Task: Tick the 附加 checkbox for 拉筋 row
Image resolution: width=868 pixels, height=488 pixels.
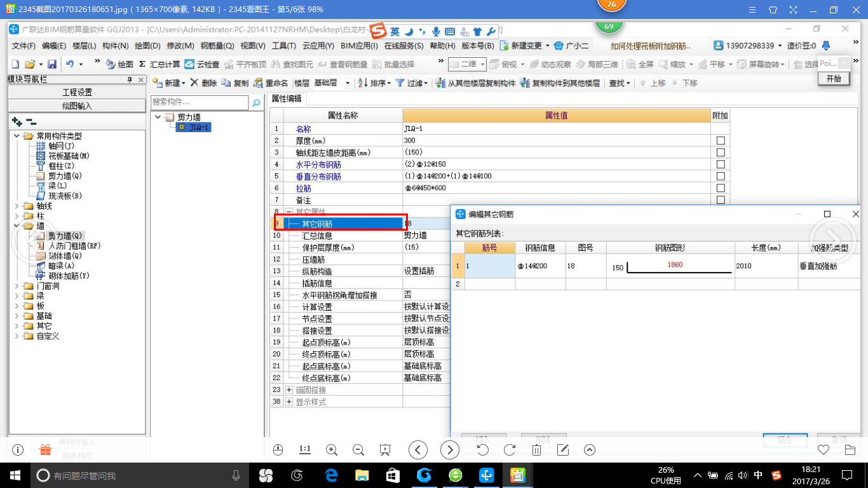Action: (x=721, y=188)
